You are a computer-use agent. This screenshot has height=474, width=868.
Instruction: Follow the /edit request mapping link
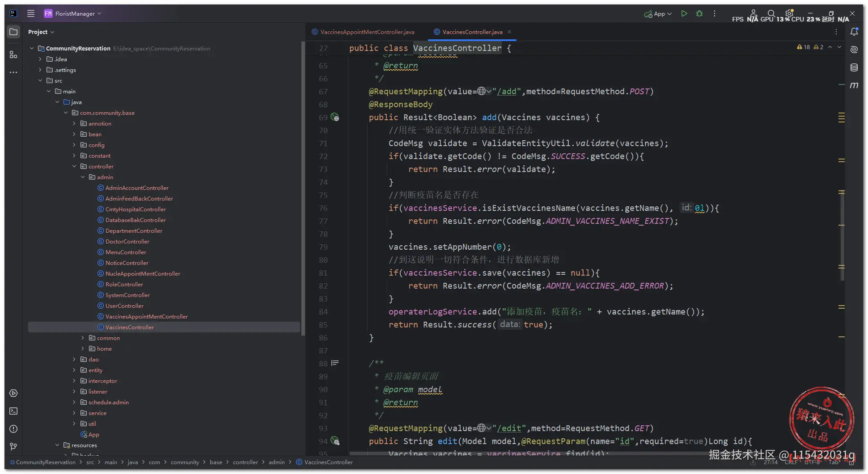click(x=509, y=428)
